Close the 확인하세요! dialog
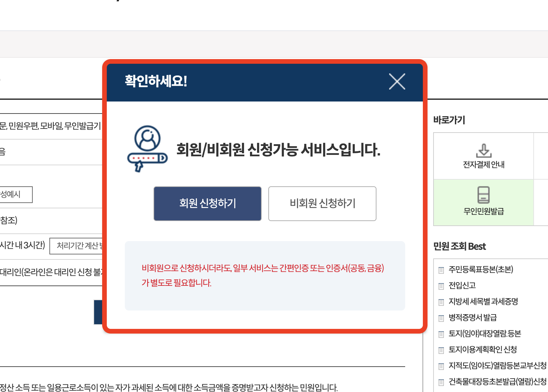548x392 pixels. click(396, 81)
